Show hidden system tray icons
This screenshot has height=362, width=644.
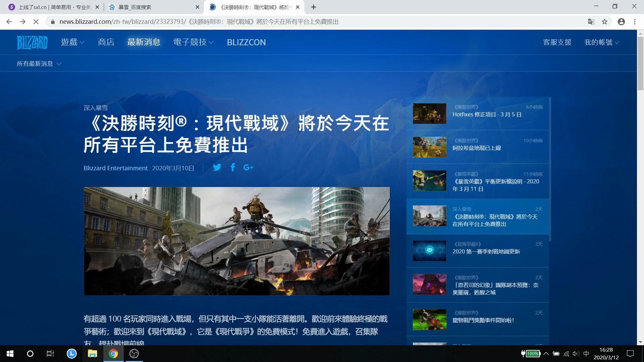[546, 354]
